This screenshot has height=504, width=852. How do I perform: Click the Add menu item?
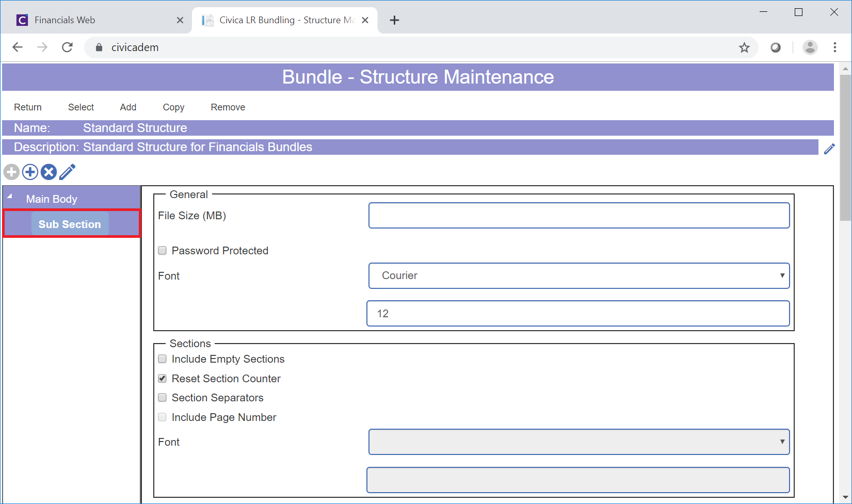(128, 107)
